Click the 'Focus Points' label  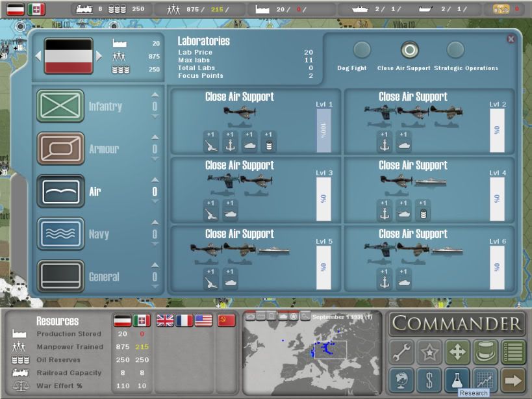pyautogui.click(x=201, y=75)
